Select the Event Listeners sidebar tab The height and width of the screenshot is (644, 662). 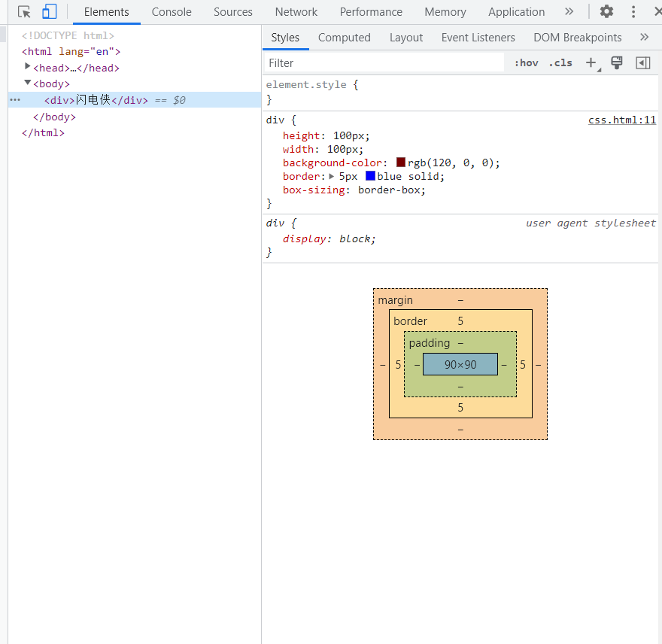click(x=478, y=38)
